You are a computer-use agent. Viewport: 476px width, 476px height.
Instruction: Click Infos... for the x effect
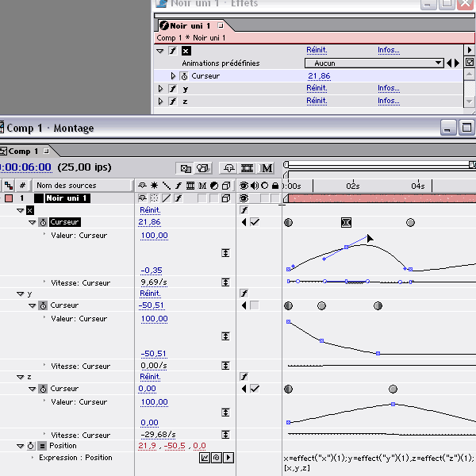click(x=389, y=50)
